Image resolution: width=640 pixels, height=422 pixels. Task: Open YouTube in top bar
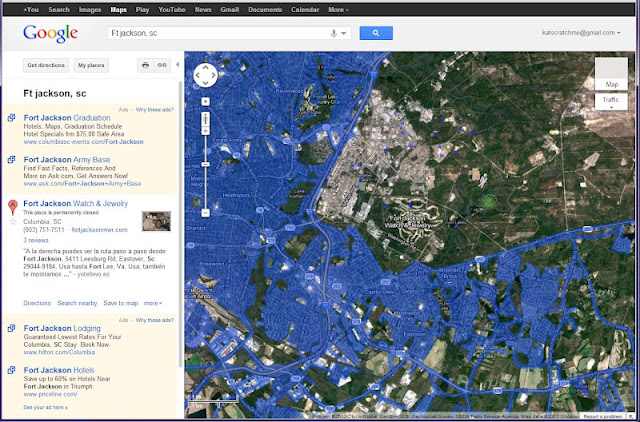[172, 9]
